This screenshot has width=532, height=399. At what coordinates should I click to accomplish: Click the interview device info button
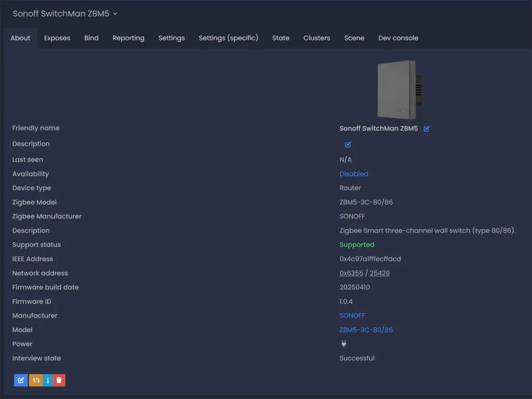[x=48, y=380]
